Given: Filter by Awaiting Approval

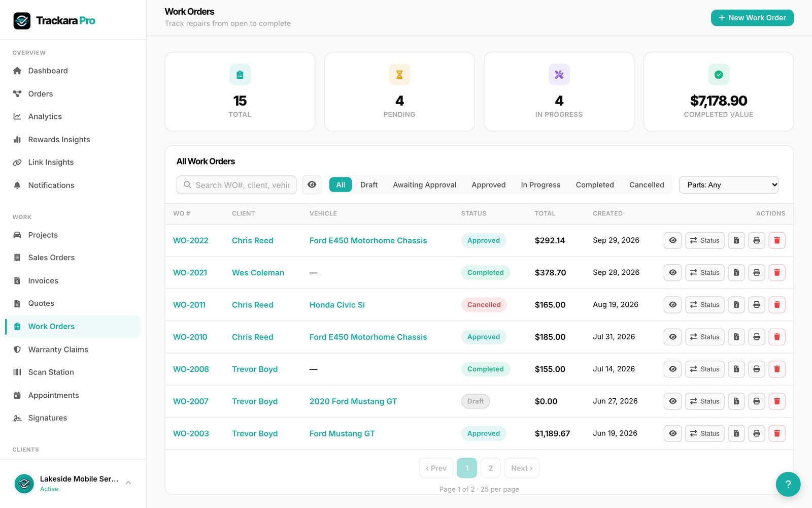Looking at the screenshot, I should click(424, 185).
